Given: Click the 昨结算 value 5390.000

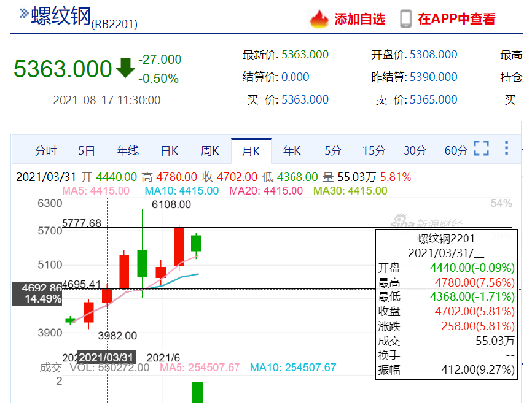Looking at the screenshot, I should 434,77.
